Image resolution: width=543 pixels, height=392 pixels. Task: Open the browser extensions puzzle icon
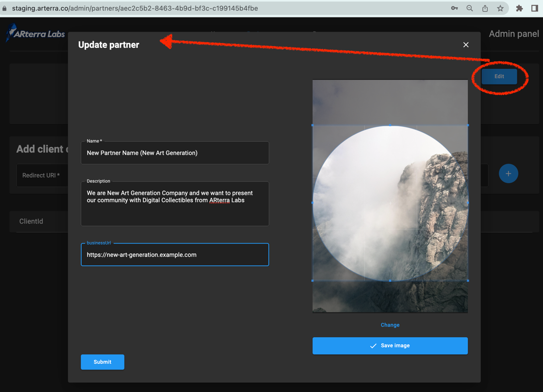click(519, 8)
